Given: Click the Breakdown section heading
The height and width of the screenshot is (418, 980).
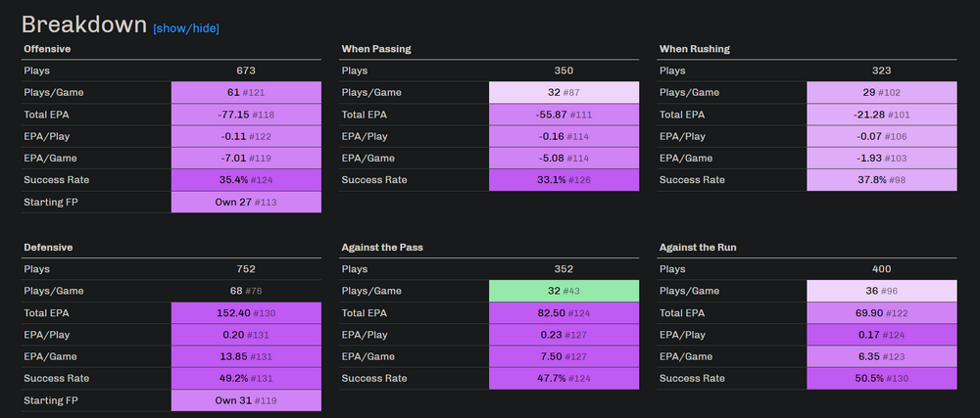Looking at the screenshot, I should tap(83, 24).
